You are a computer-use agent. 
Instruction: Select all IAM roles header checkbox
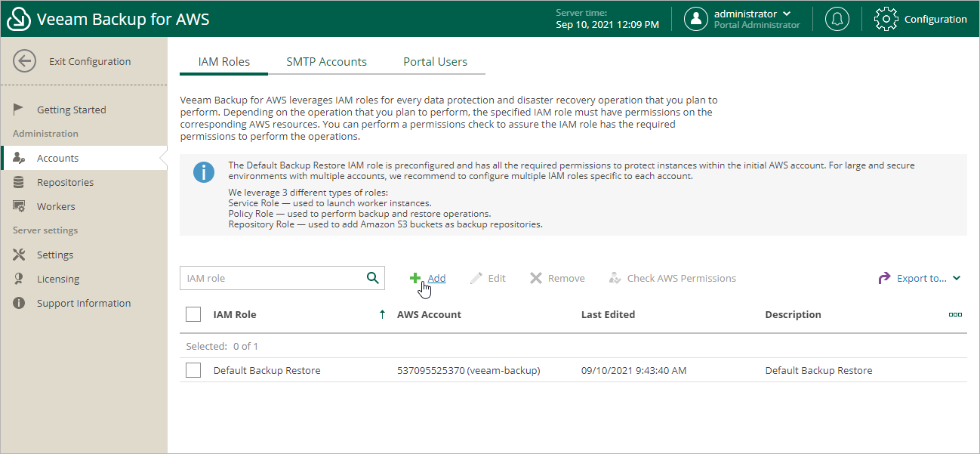pyautogui.click(x=193, y=314)
